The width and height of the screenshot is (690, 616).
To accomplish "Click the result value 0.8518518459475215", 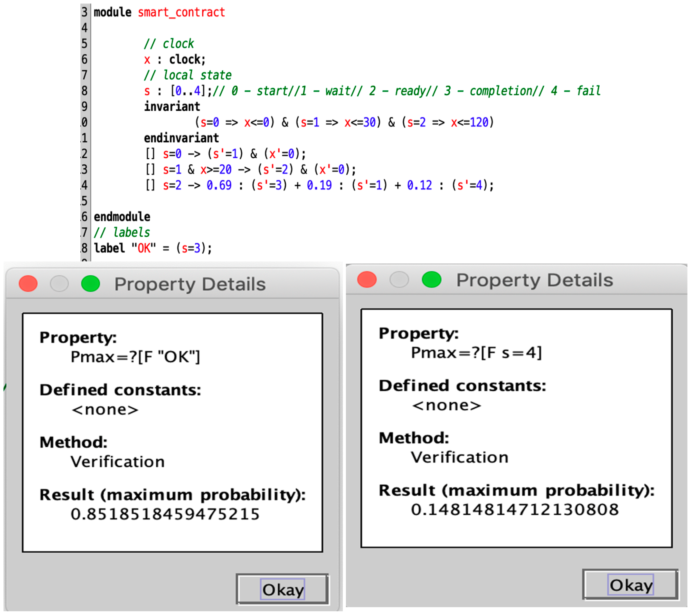I will [165, 514].
